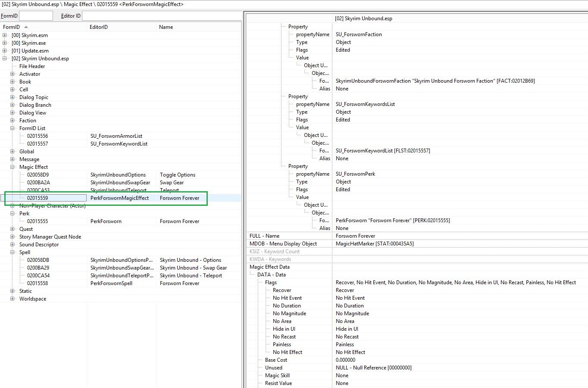Select the Hide in UI flag row
588x388 pixels.
pos(417,329)
